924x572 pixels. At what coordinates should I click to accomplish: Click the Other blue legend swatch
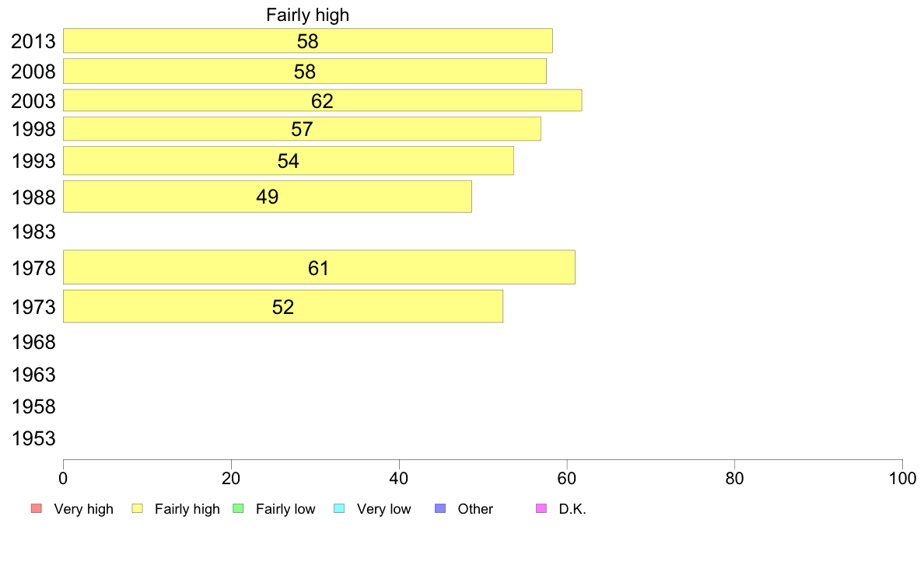pos(440,508)
